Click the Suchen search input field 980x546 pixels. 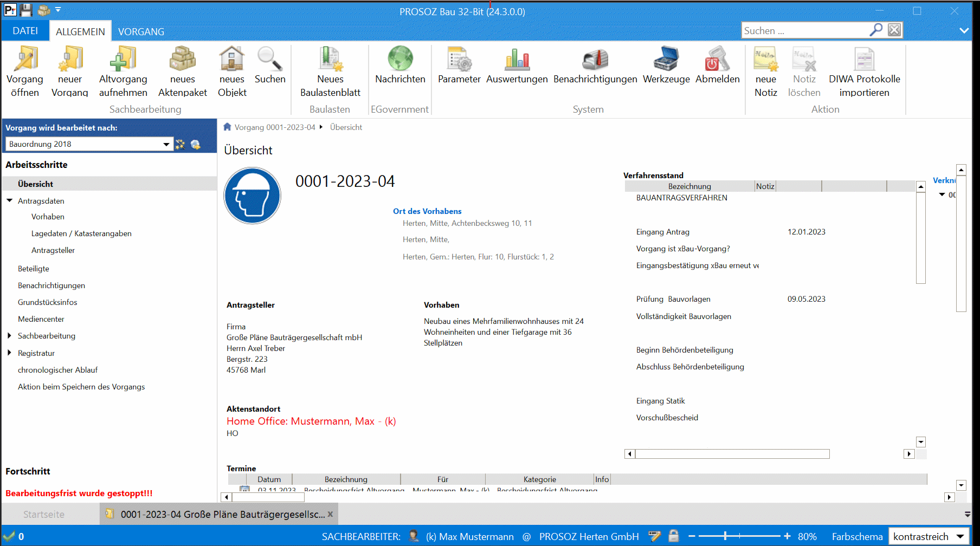805,31
